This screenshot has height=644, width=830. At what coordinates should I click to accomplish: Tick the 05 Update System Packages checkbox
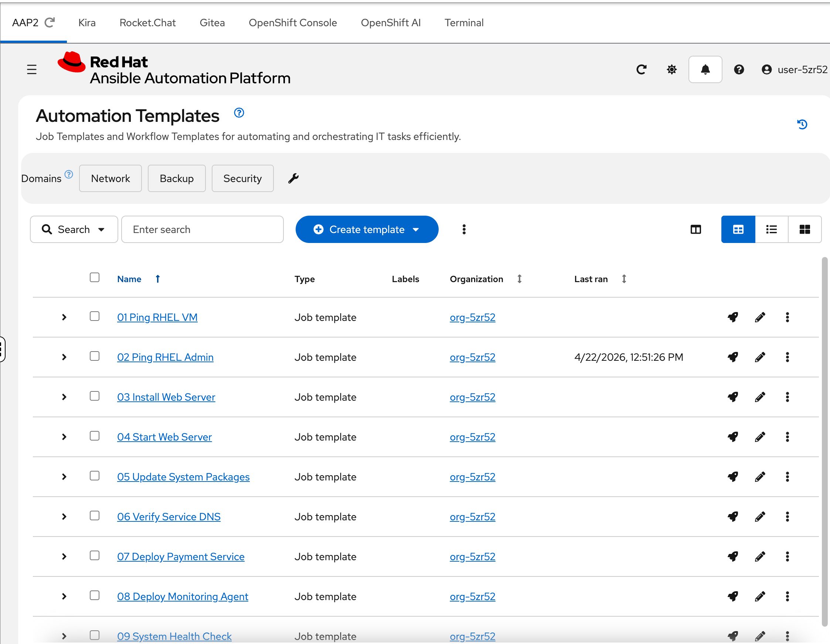(x=95, y=475)
